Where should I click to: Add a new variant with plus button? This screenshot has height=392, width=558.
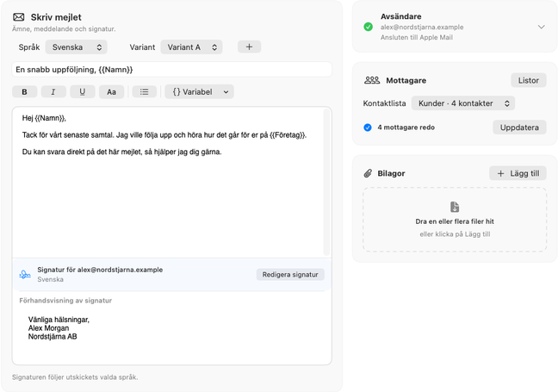[x=249, y=47]
